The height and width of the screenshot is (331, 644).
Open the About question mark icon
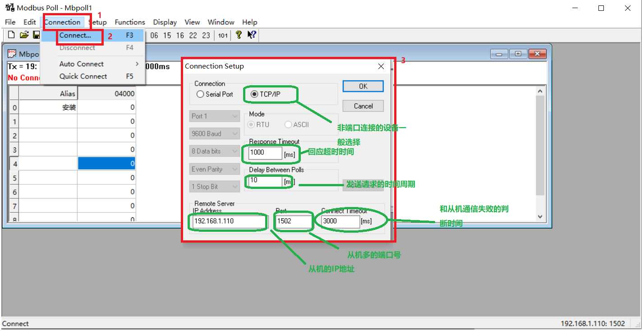click(x=239, y=35)
